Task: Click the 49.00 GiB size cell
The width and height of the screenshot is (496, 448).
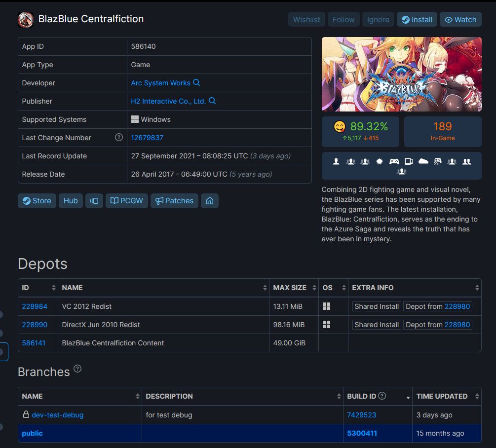Action: 294,343
